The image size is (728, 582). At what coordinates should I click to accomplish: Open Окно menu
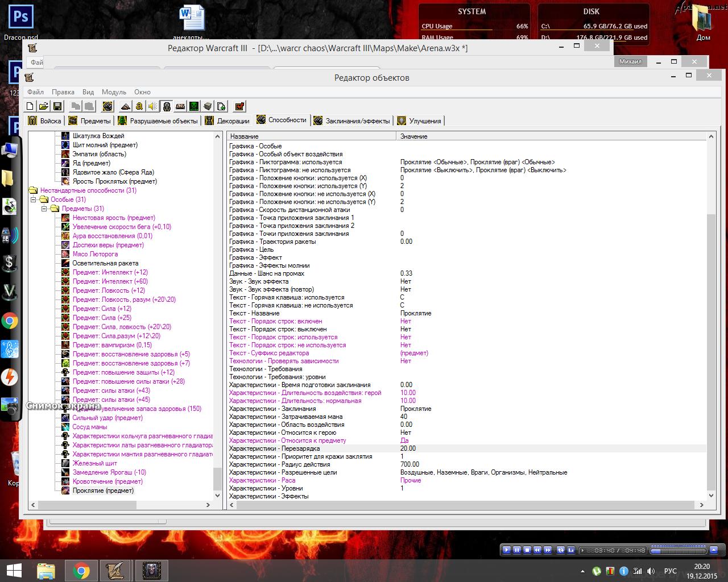[x=142, y=92]
